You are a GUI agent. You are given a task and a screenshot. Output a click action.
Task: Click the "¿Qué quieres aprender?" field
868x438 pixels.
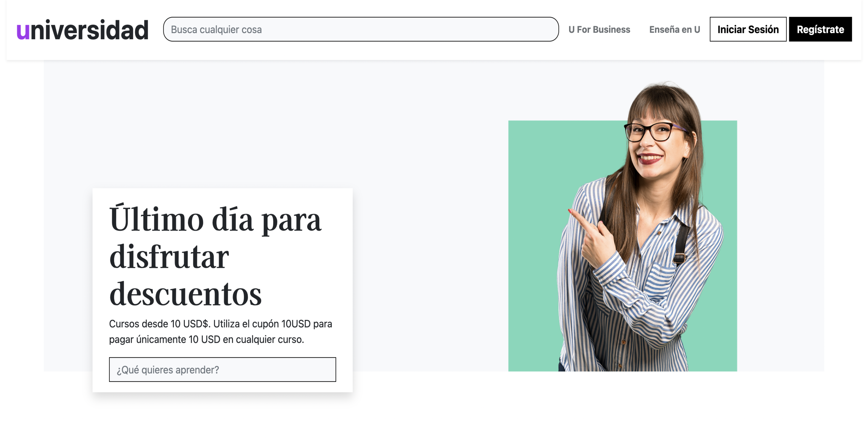point(223,370)
